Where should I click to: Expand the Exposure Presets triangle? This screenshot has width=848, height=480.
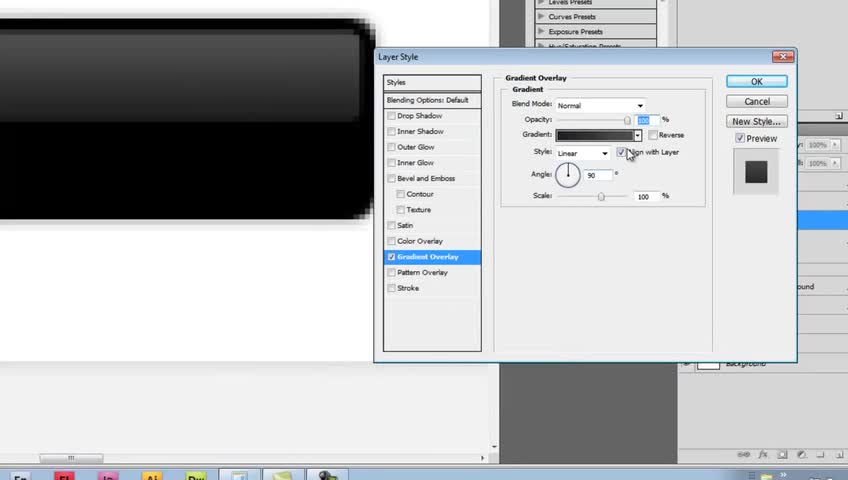click(x=541, y=31)
